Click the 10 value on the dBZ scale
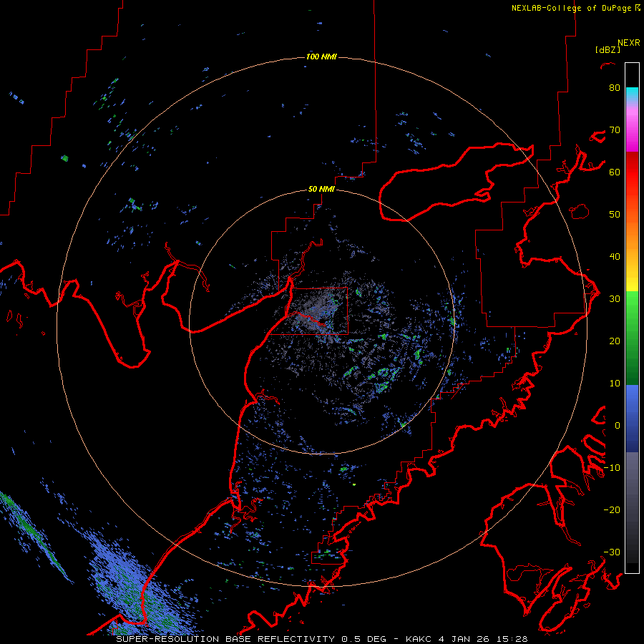644x644 pixels. click(x=615, y=384)
